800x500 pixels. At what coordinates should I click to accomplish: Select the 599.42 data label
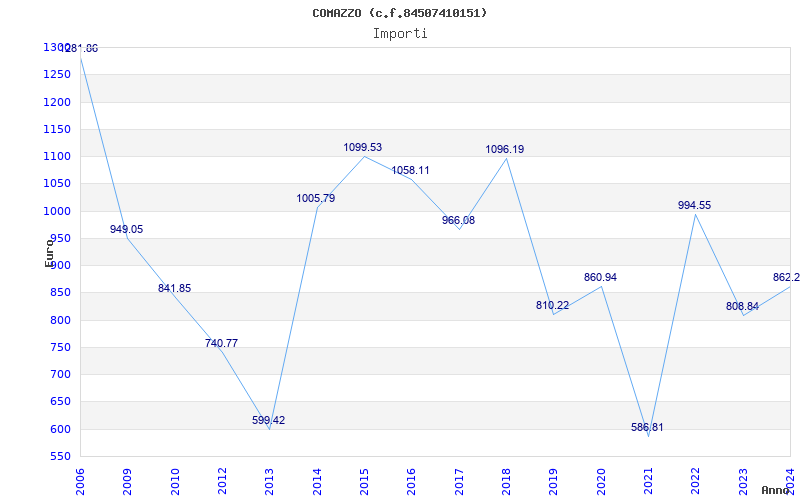[268, 420]
